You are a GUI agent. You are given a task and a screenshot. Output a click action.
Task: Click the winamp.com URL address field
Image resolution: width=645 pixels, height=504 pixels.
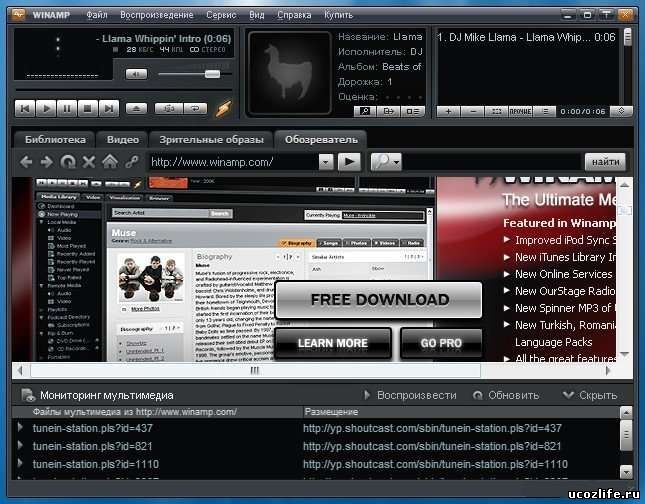coord(234,162)
